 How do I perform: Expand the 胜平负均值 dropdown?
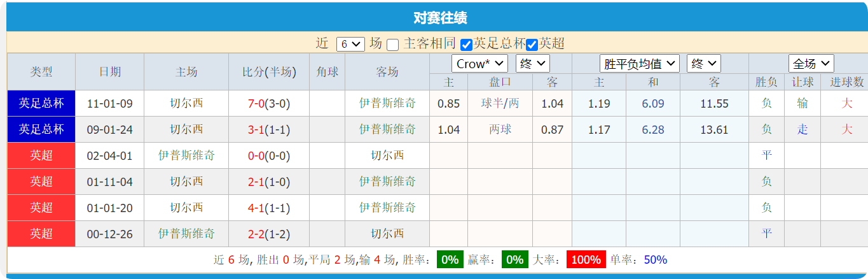coord(639,64)
